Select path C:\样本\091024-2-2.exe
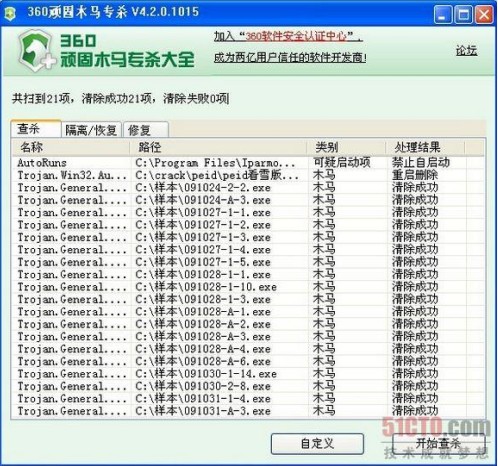Screen dimensions: 498x466 (203, 188)
